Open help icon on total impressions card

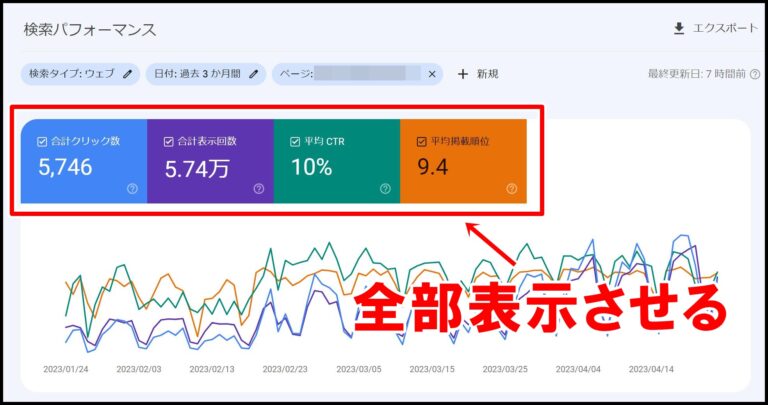pyautogui.click(x=259, y=189)
